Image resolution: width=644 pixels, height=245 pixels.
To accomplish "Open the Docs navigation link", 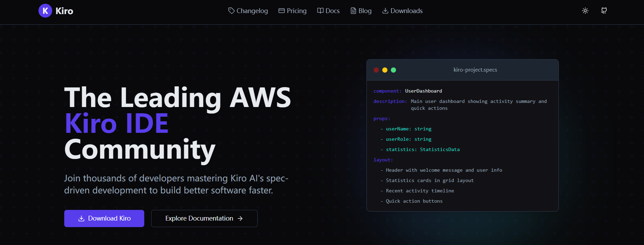I will [332, 11].
